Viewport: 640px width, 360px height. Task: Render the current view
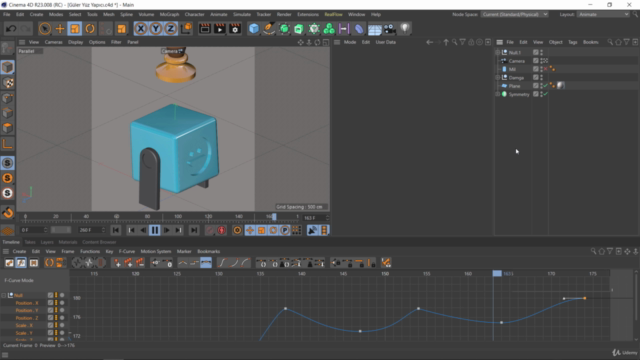204,29
